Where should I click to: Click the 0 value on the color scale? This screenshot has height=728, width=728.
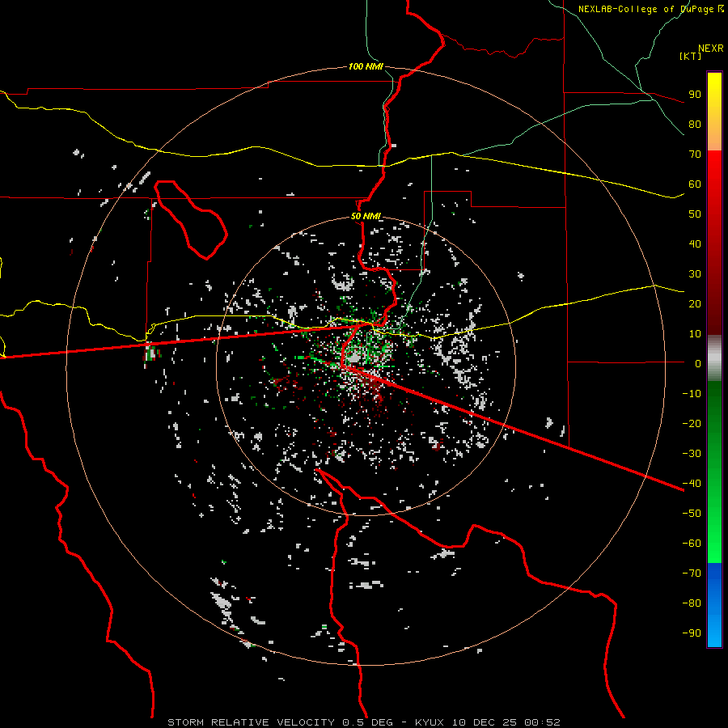pyautogui.click(x=698, y=363)
